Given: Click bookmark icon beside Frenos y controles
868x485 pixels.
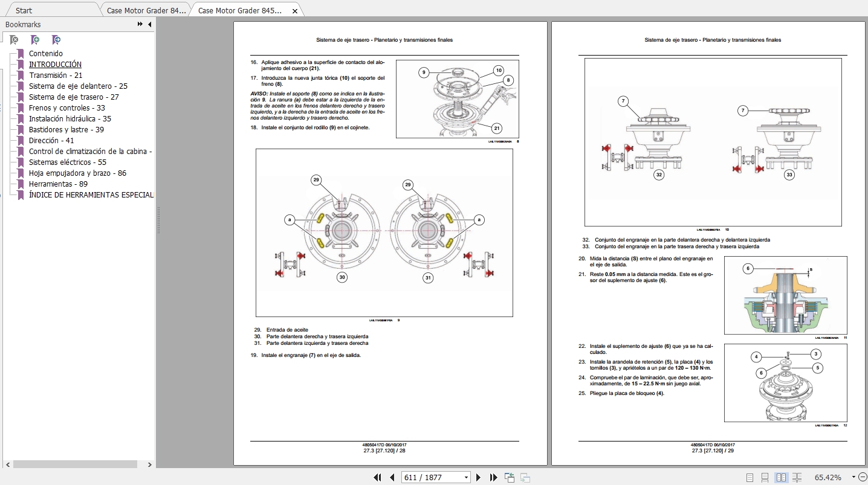Looking at the screenshot, I should (x=21, y=108).
